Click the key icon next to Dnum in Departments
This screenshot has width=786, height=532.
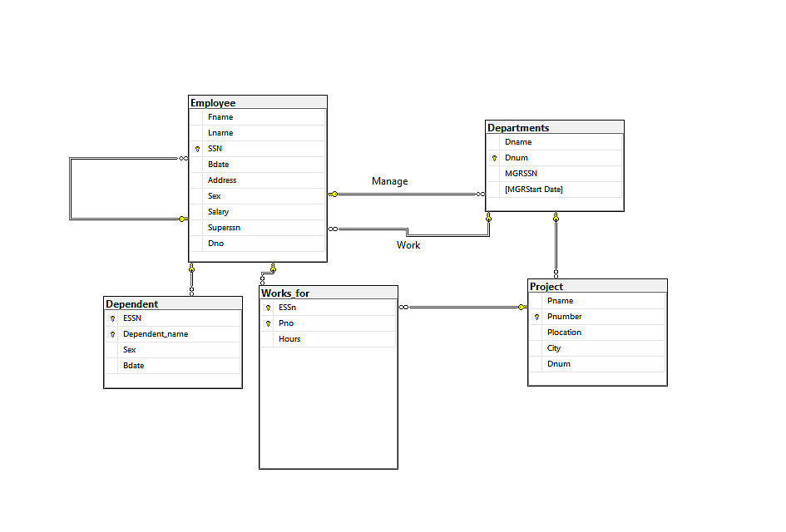494,158
